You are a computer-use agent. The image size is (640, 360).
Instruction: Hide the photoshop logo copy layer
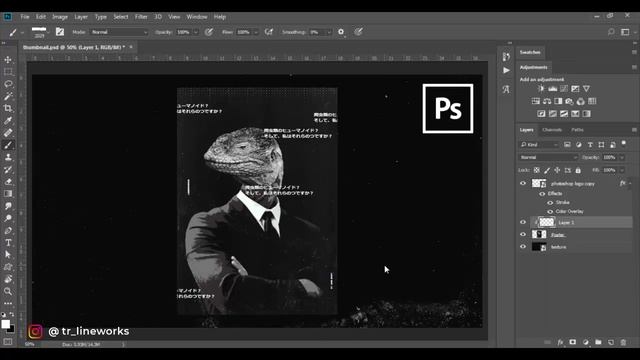click(523, 184)
